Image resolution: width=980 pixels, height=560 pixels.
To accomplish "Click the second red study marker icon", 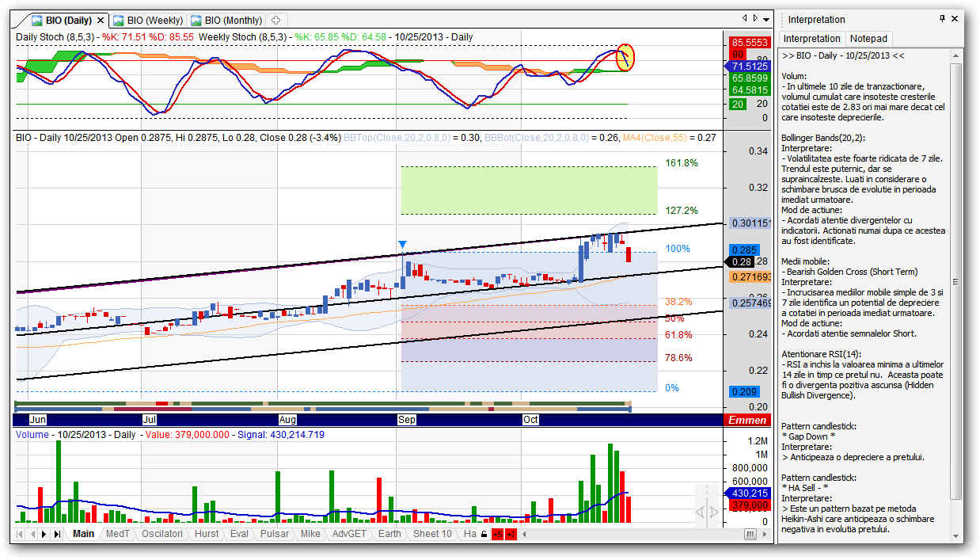I will [511, 535].
